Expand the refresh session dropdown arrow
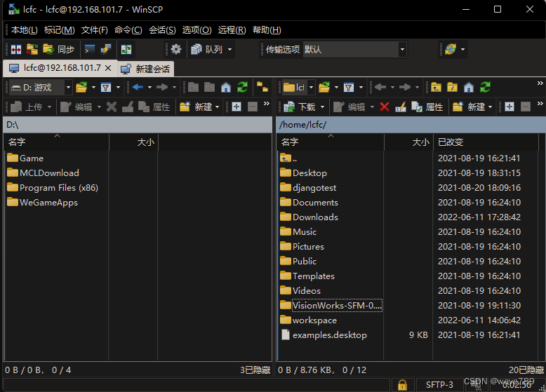Image resolution: width=546 pixels, height=392 pixels. coord(462,49)
